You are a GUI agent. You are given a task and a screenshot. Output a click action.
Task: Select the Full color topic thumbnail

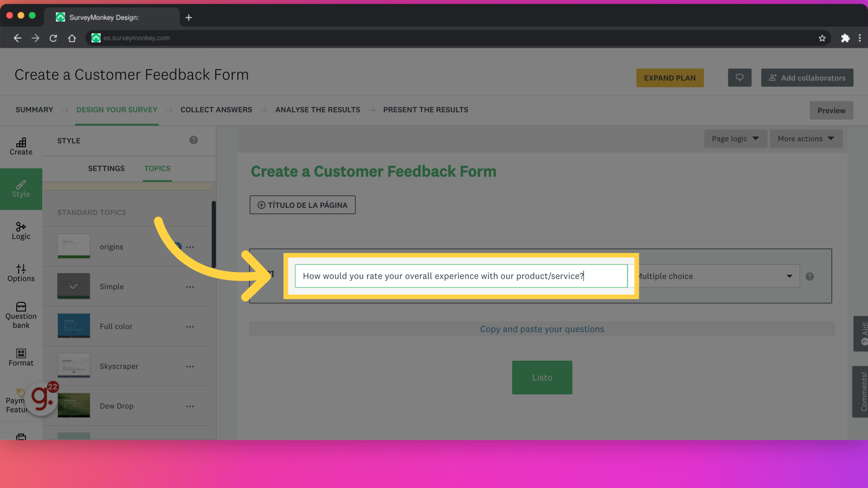[x=73, y=325]
